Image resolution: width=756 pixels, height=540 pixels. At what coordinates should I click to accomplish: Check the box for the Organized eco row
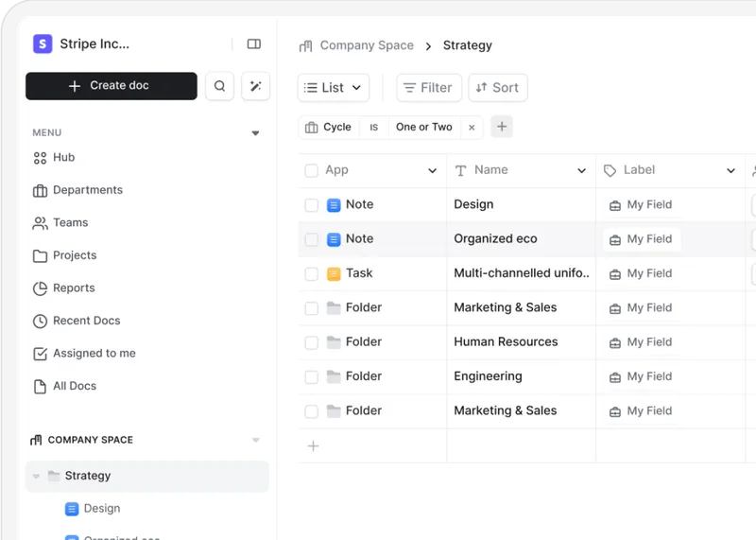pos(312,239)
